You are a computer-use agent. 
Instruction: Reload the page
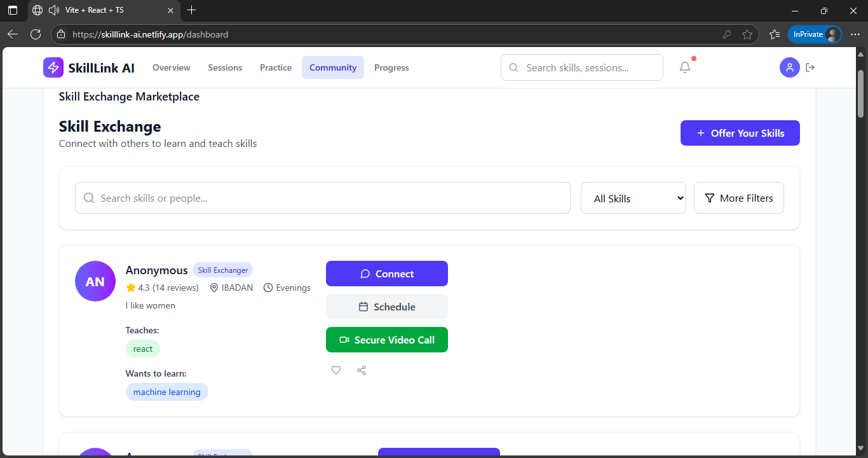36,34
